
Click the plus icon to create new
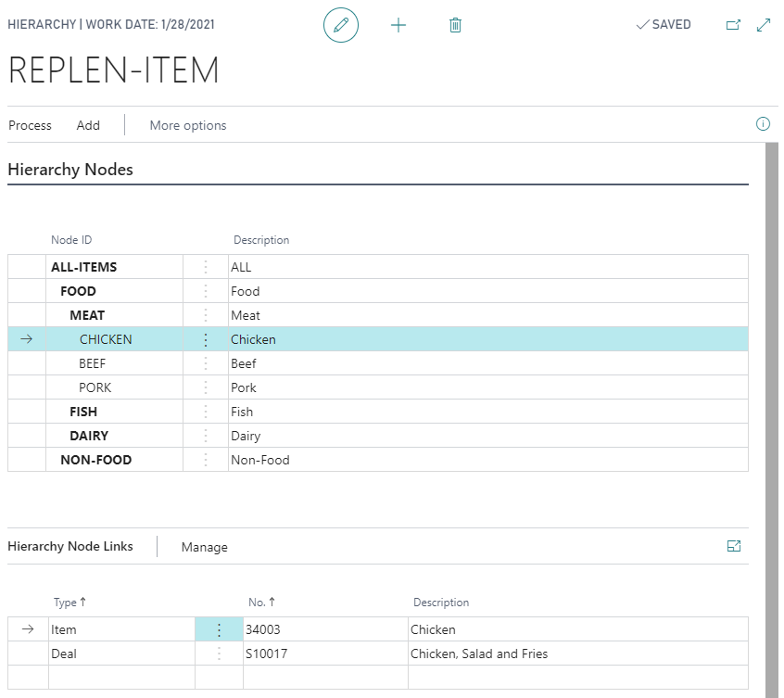point(398,25)
